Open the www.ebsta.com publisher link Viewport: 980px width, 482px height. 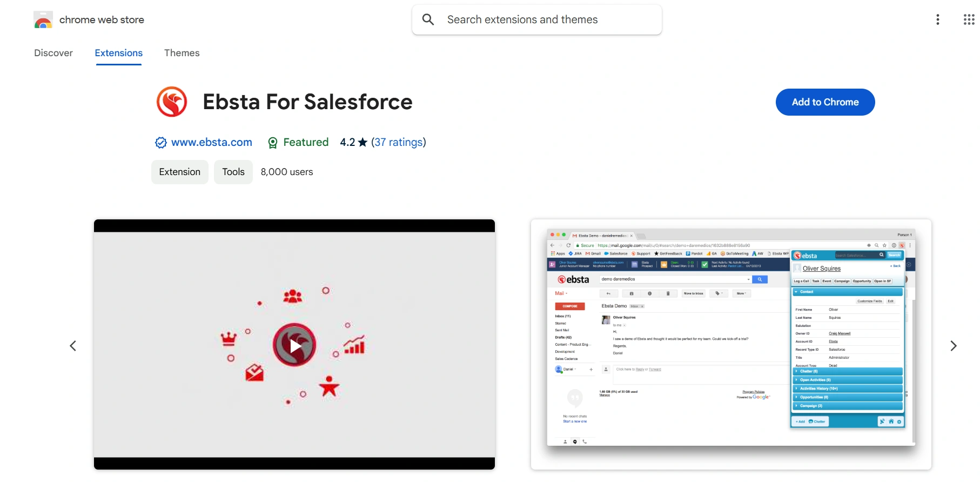tap(212, 142)
